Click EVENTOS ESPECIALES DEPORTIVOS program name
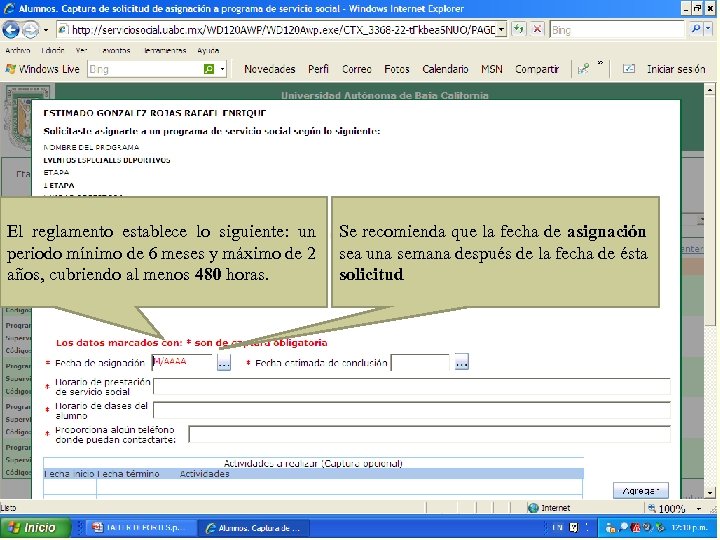Viewport: 720px width, 540px height. coord(107,160)
